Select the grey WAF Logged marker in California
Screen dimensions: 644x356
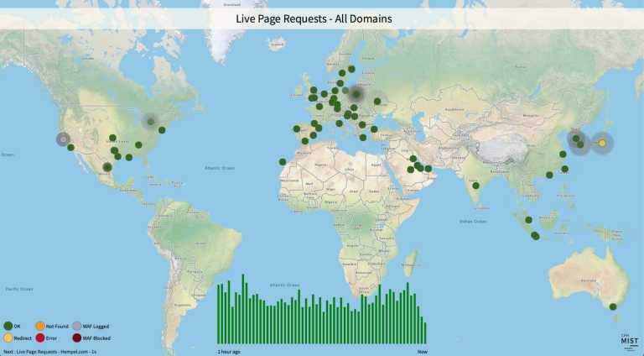click(63, 139)
